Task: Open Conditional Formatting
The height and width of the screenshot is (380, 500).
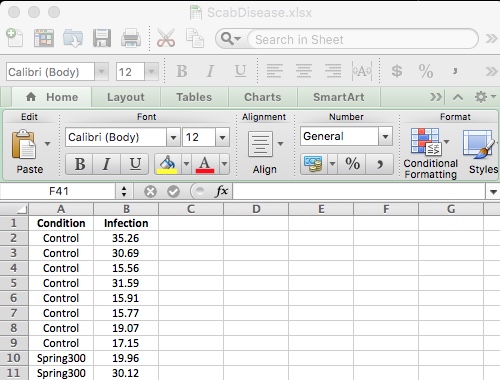Action: 430,154
